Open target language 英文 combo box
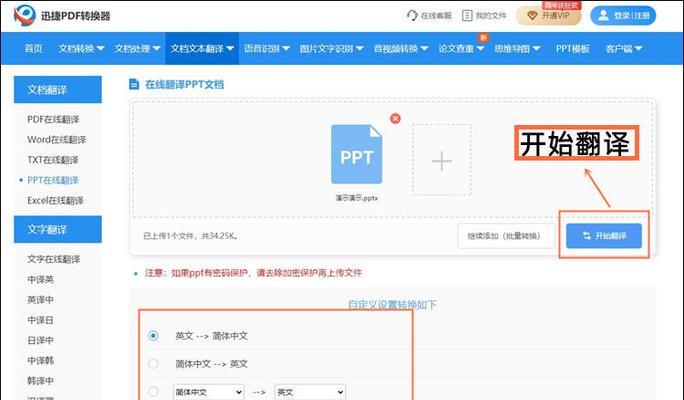This screenshot has height=400, width=684. point(310,392)
